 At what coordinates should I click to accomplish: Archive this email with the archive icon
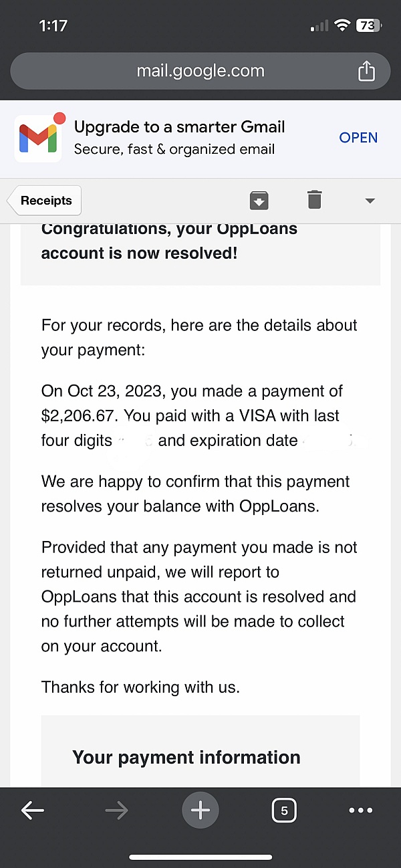tap(259, 200)
